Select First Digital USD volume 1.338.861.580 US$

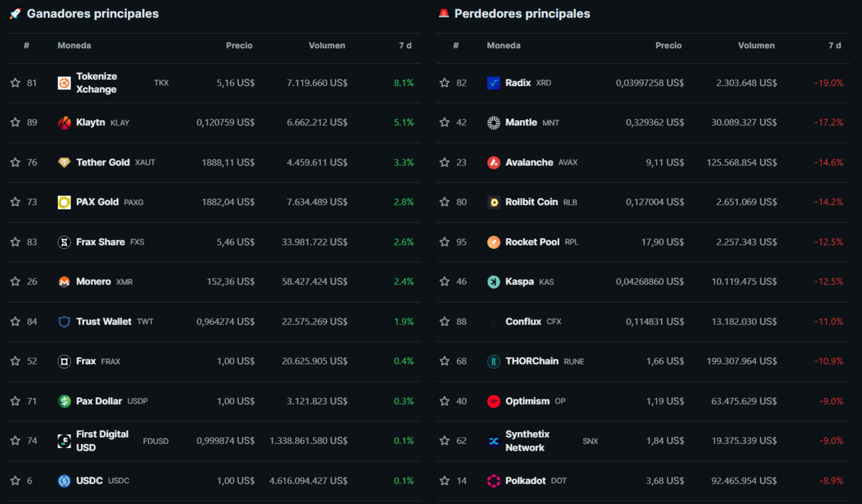click(308, 441)
